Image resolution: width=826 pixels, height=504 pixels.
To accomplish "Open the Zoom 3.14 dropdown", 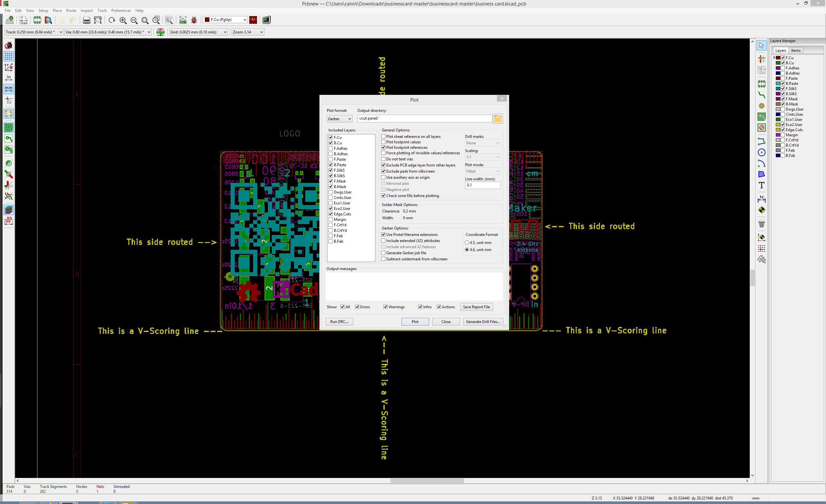I will pos(248,32).
